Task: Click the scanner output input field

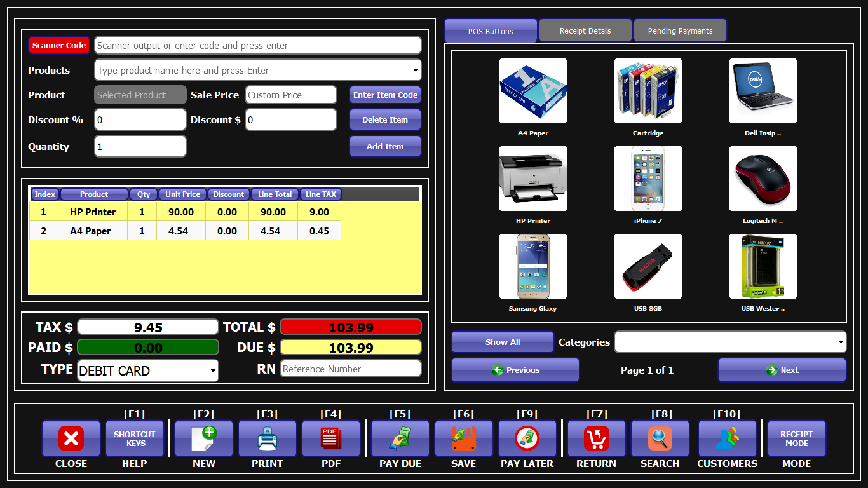Action: coord(257,45)
